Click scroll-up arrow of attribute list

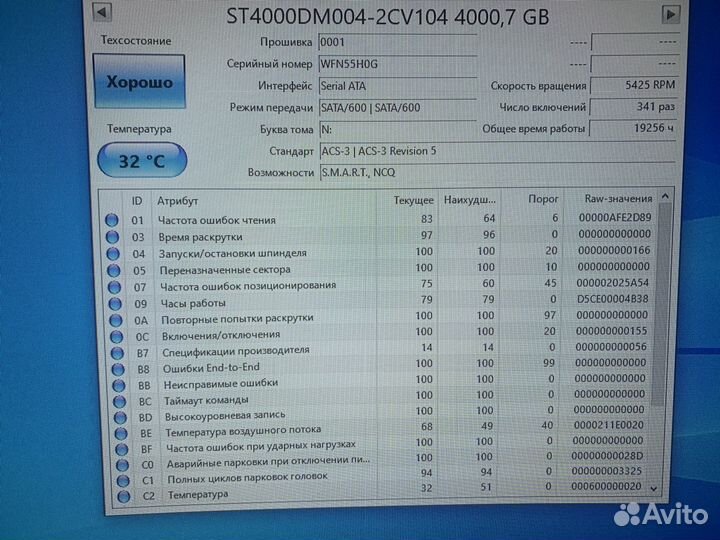coord(665,197)
